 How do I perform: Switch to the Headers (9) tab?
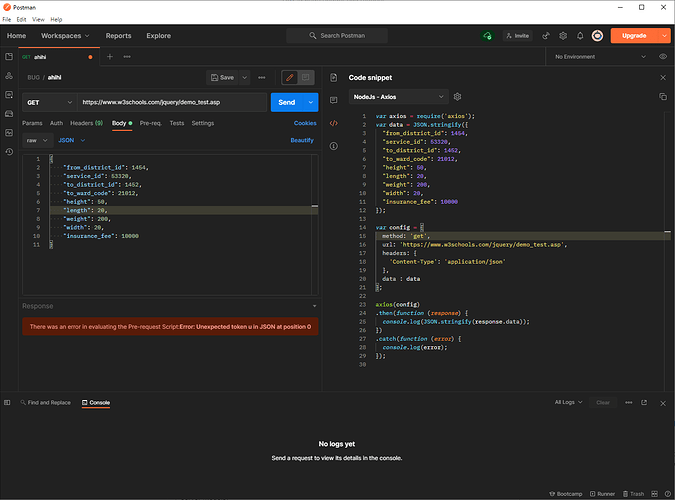click(x=87, y=123)
